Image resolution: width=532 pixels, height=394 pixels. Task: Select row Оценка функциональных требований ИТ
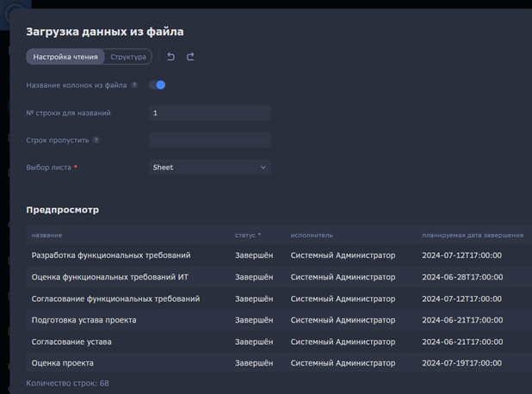[279, 277]
